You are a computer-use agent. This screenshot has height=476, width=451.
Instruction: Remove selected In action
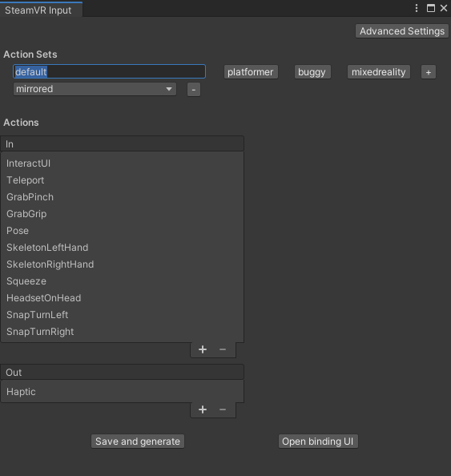point(223,349)
